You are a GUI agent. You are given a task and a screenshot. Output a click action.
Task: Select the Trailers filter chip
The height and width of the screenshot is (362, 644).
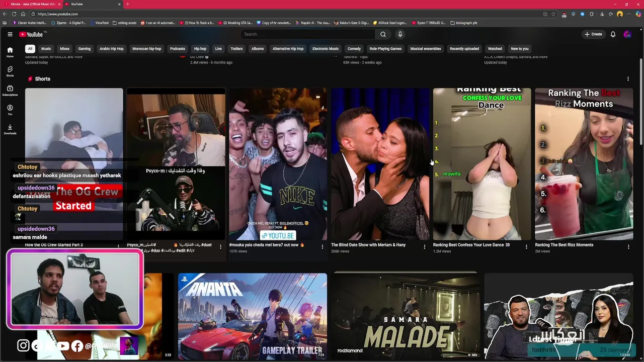[236, 49]
